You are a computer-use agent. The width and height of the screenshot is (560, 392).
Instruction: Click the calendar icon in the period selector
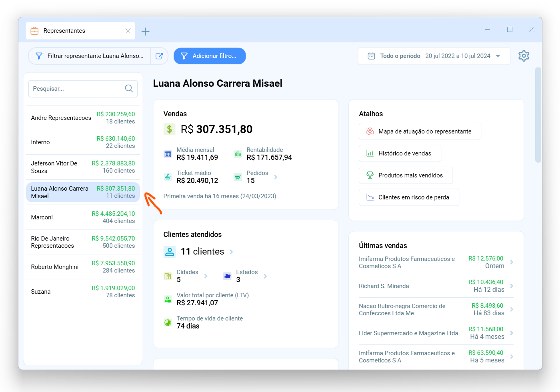click(371, 56)
